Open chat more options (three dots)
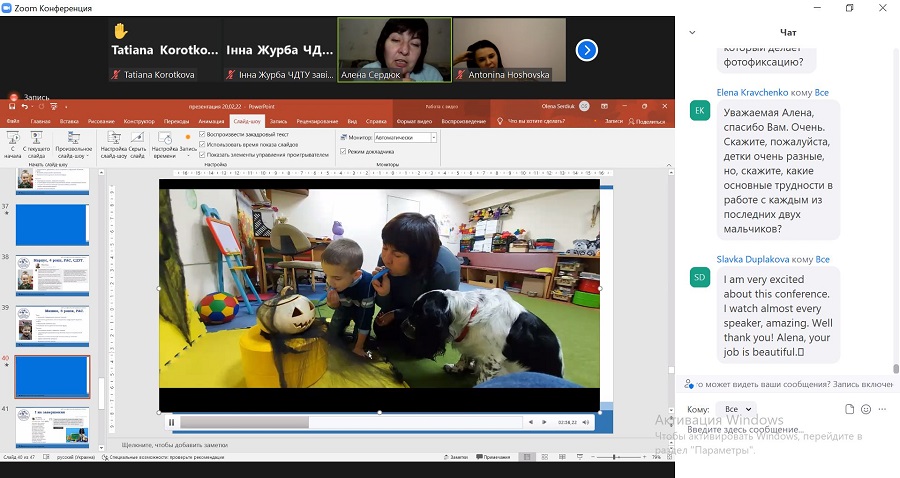 [x=883, y=409]
